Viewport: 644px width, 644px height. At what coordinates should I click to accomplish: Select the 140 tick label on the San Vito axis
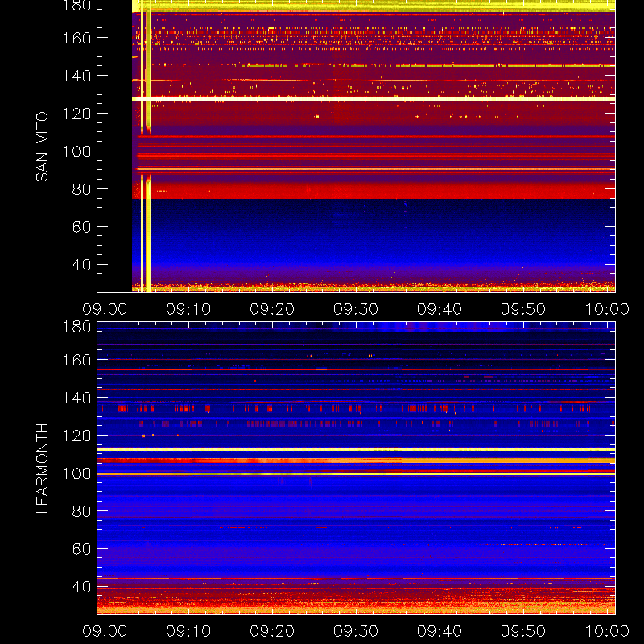point(76,76)
